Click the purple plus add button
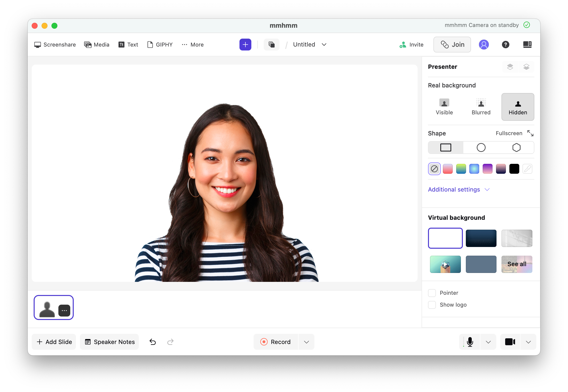 245,45
